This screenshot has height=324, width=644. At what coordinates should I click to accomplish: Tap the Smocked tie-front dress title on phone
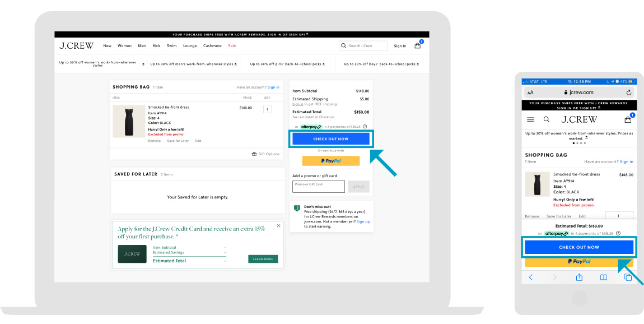pyautogui.click(x=577, y=174)
